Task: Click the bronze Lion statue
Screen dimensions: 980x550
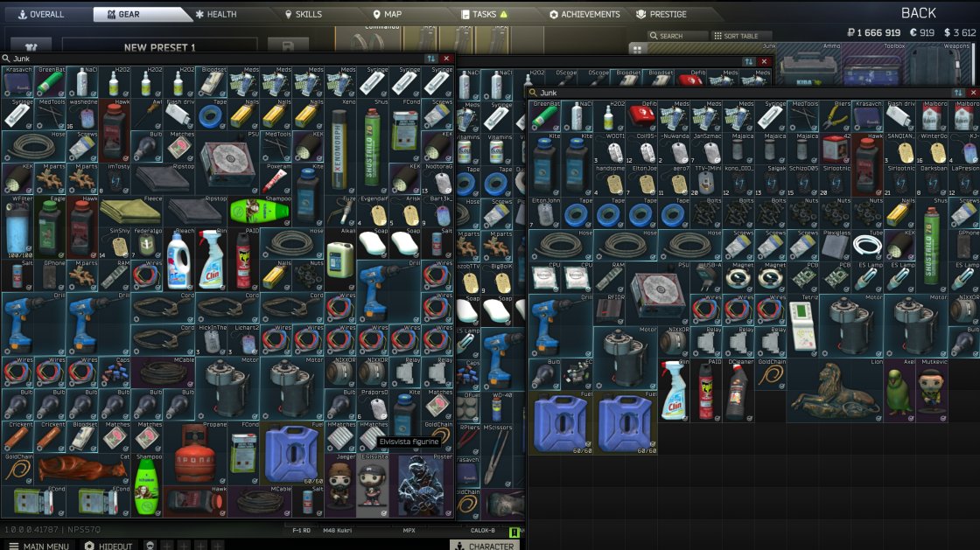Action: 835,390
